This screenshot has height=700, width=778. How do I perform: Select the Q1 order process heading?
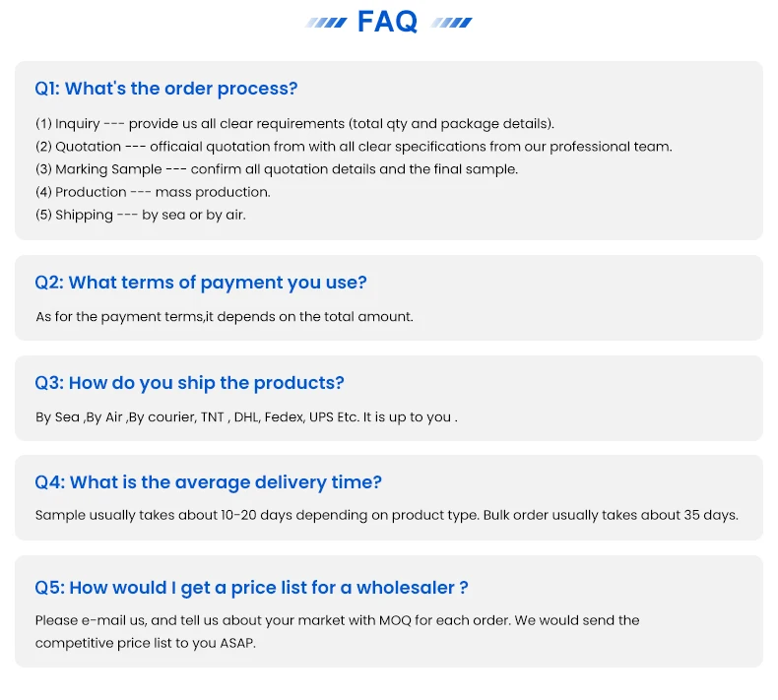166,89
